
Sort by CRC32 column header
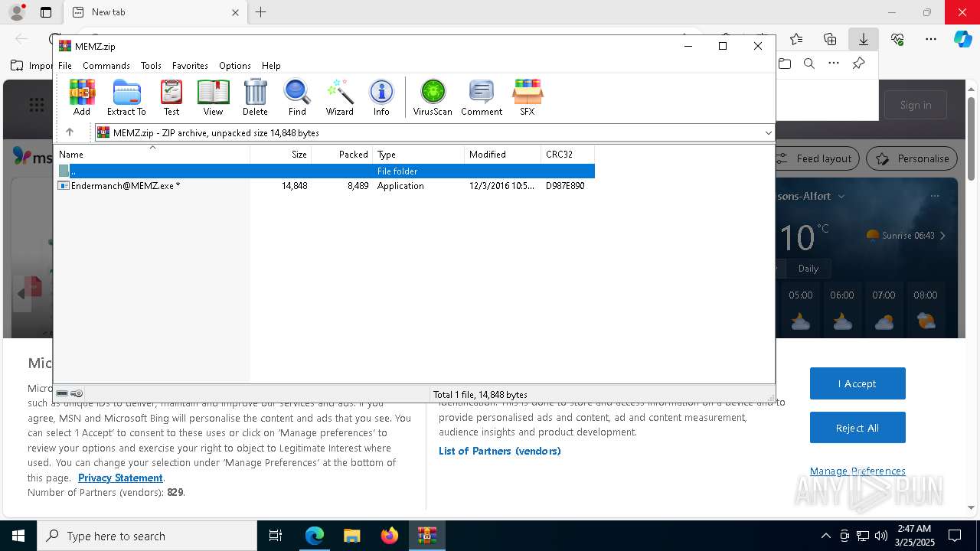click(x=568, y=154)
